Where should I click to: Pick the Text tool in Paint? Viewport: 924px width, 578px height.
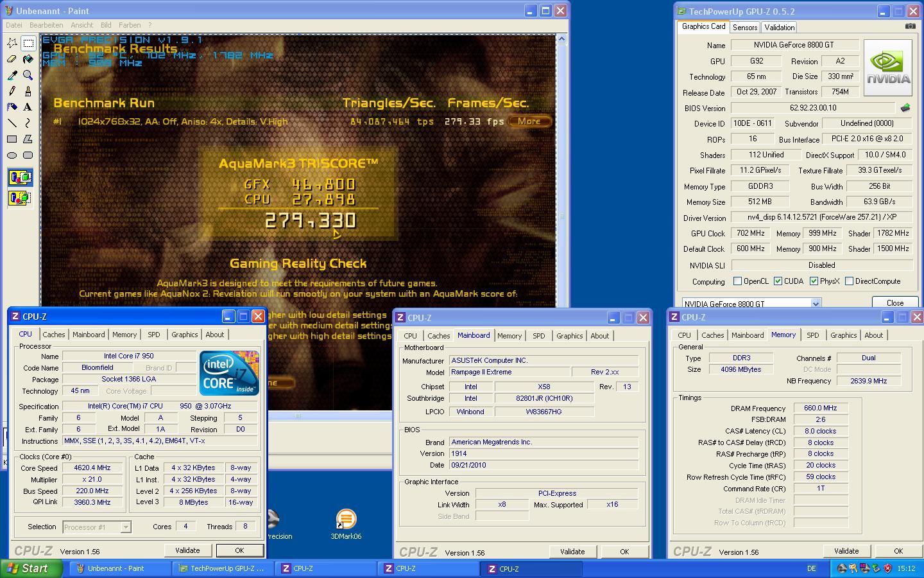point(28,107)
